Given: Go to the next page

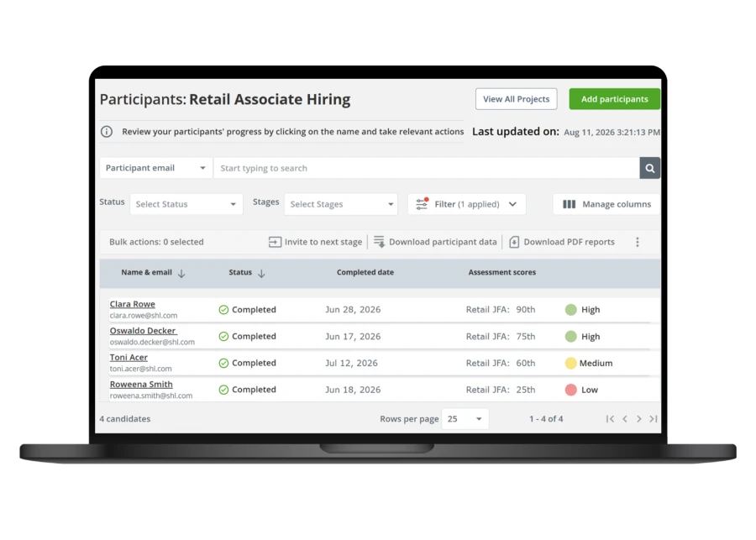Looking at the screenshot, I should click(x=639, y=419).
